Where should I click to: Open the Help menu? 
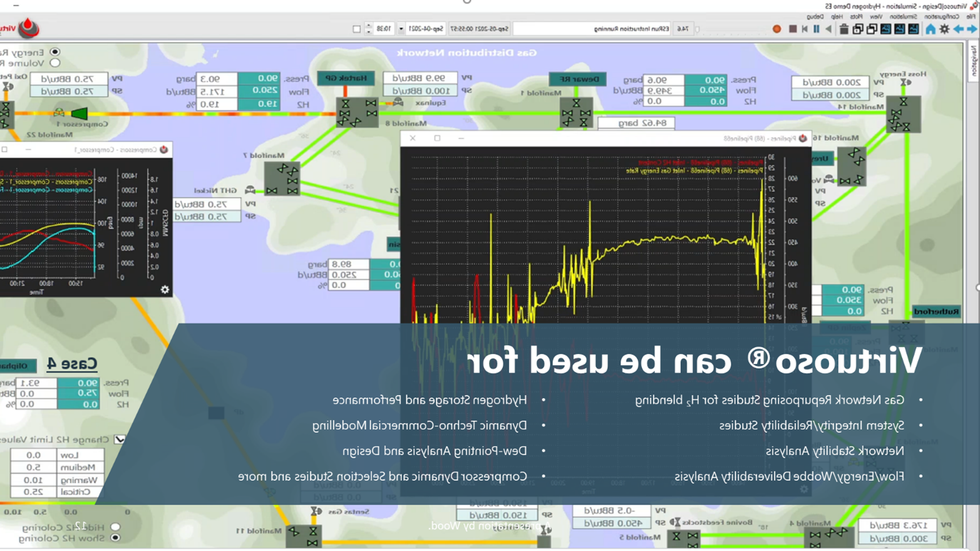837,17
